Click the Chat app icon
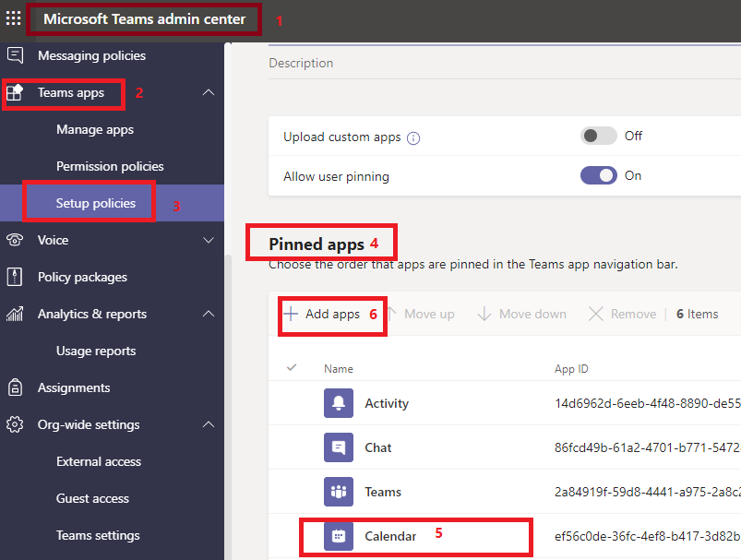Screen dimensions: 741x560 click(339, 447)
